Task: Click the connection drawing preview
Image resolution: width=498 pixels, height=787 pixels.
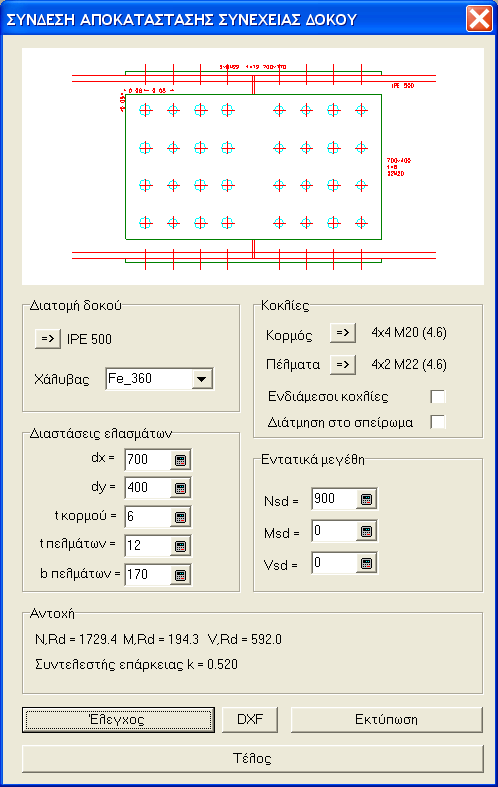Action: click(x=253, y=166)
